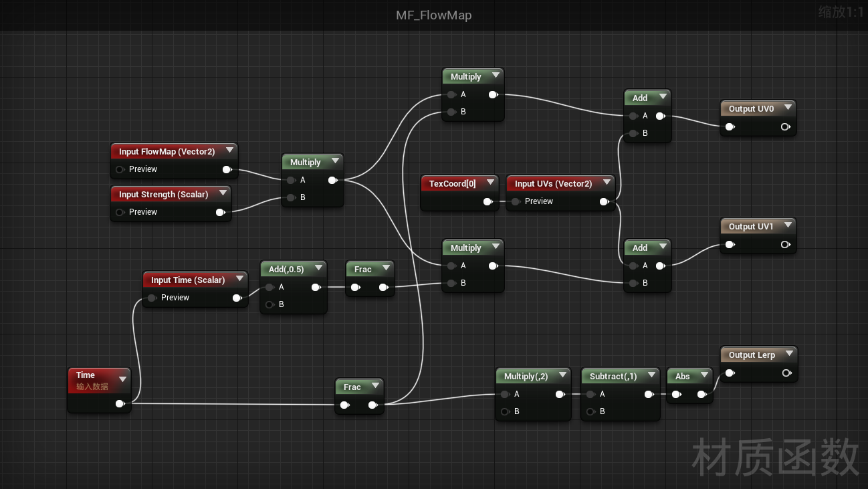Toggle the Multiply(,2) node expander arrow
Viewport: 868px width, 489px height.
(x=562, y=375)
